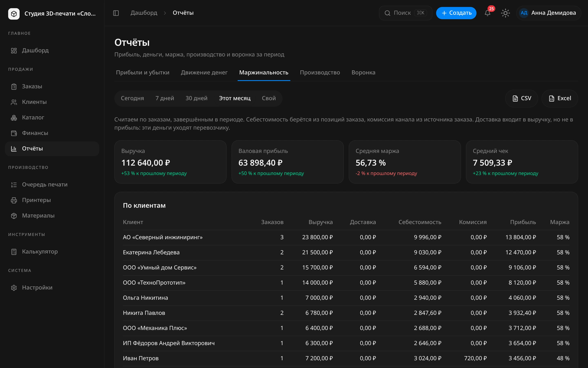Click the studio logo cube icon
Viewport: 588px width, 368px height.
coord(14,14)
